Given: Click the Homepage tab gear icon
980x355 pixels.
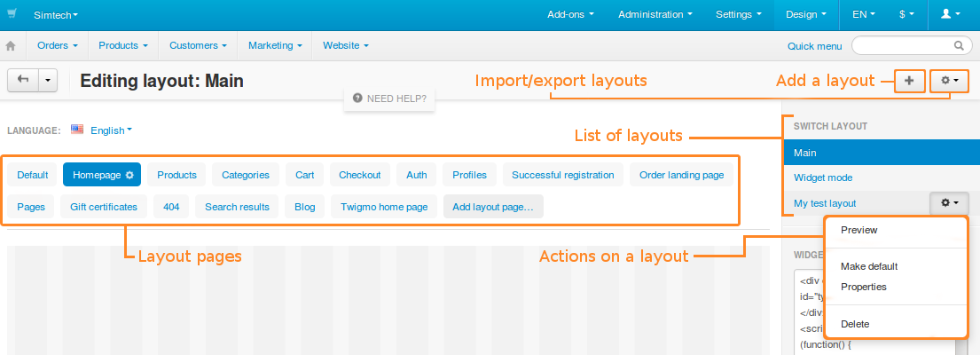Looking at the screenshot, I should 129,175.
